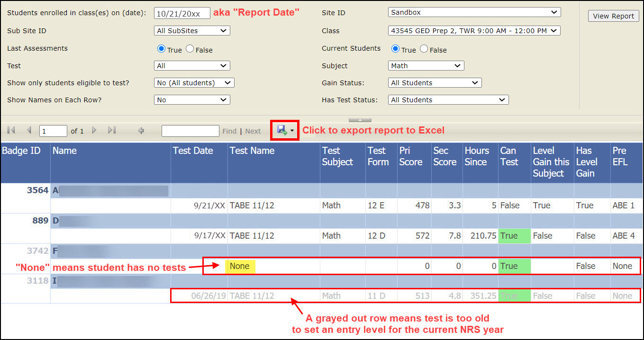The image size is (644, 340).
Task: Click the Report Date input field
Action: click(x=182, y=13)
